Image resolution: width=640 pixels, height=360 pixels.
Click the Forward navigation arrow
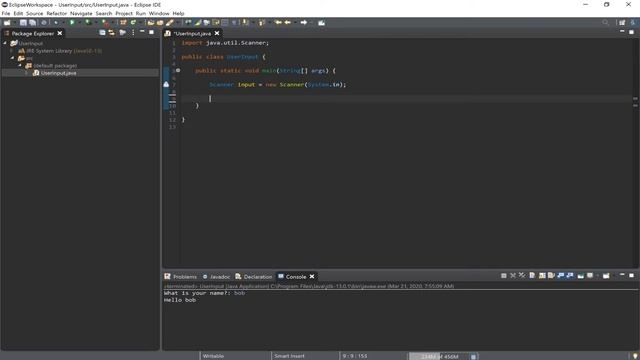point(304,23)
